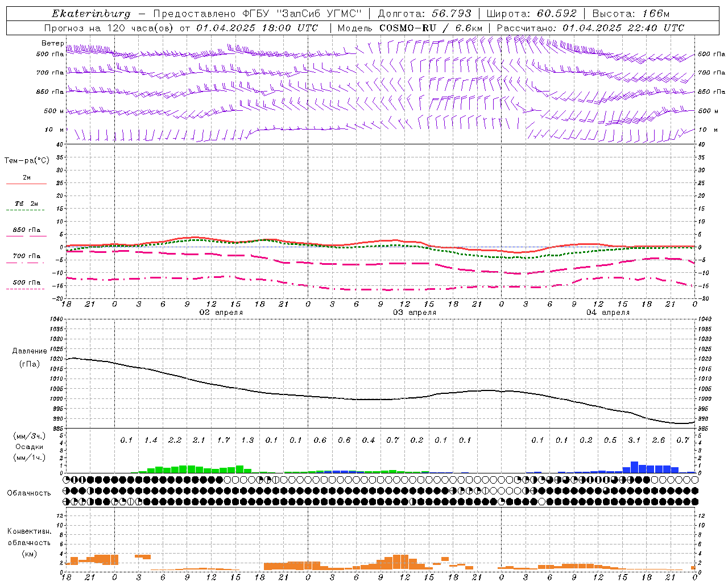Click the 1.4 precipitation value

tap(151, 440)
